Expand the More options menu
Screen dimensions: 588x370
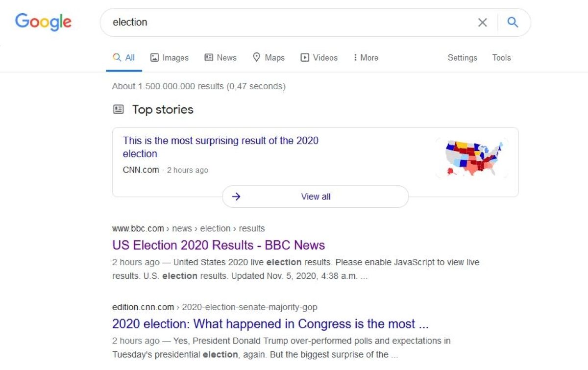366,57
